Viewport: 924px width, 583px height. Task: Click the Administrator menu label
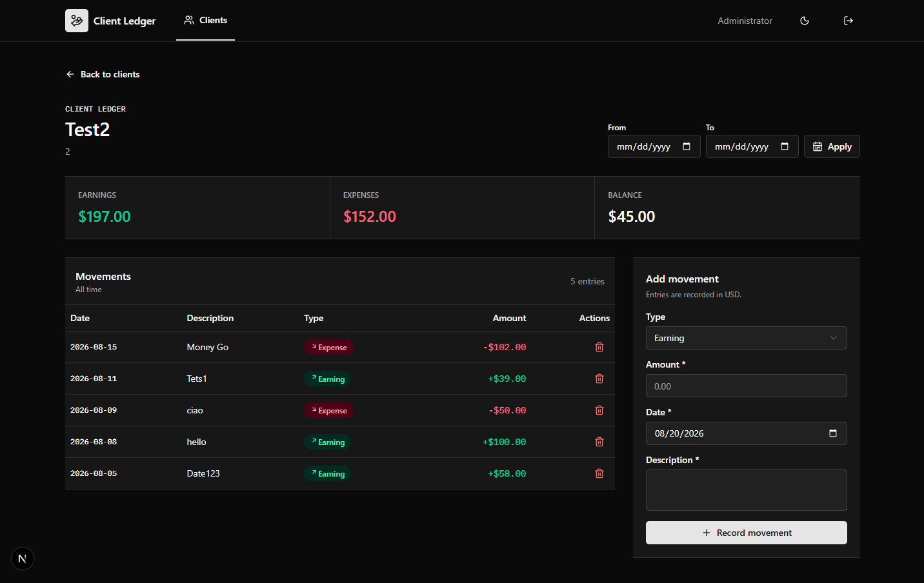tap(745, 21)
